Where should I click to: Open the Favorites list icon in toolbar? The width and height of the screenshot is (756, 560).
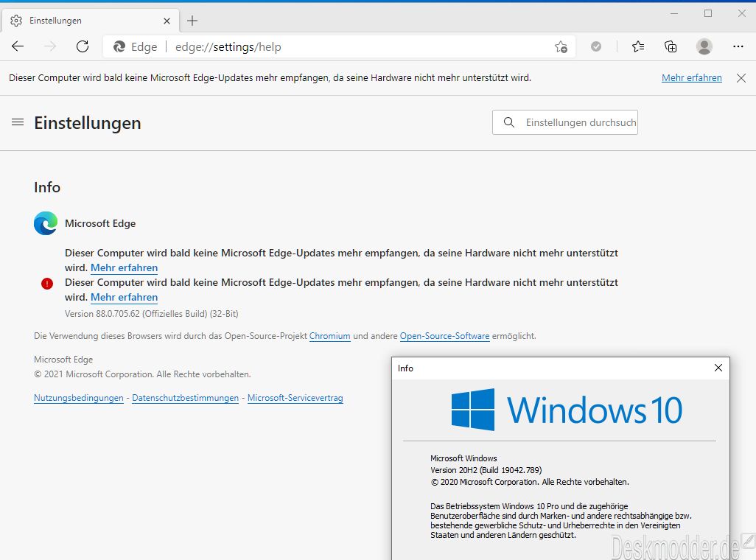pos(638,46)
